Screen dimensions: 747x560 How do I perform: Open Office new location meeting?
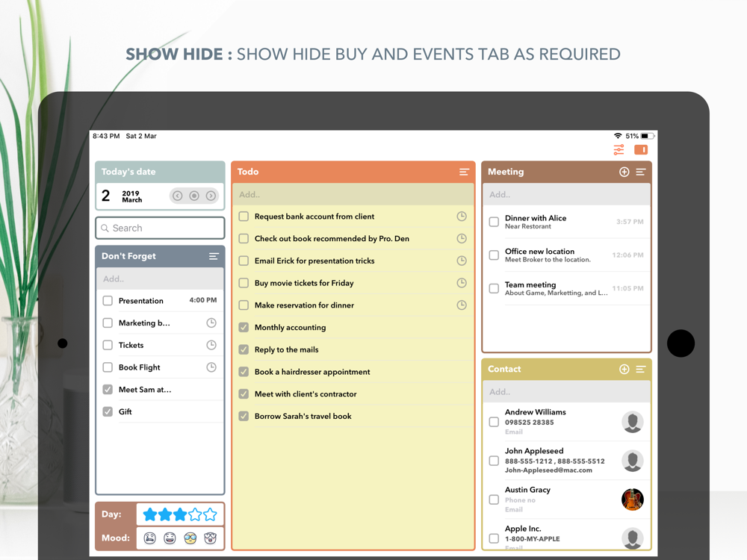coord(566,255)
